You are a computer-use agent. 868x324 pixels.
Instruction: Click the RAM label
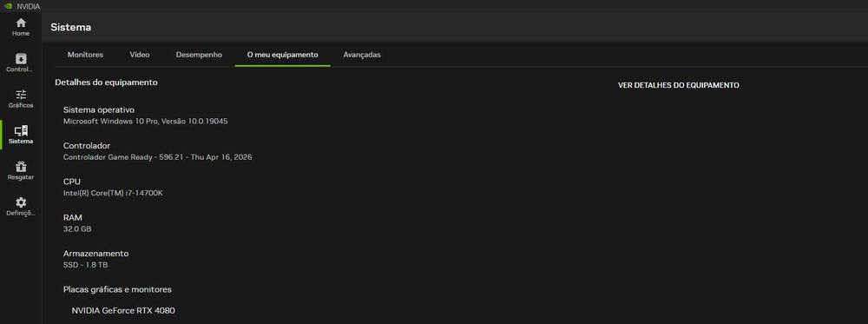point(73,218)
